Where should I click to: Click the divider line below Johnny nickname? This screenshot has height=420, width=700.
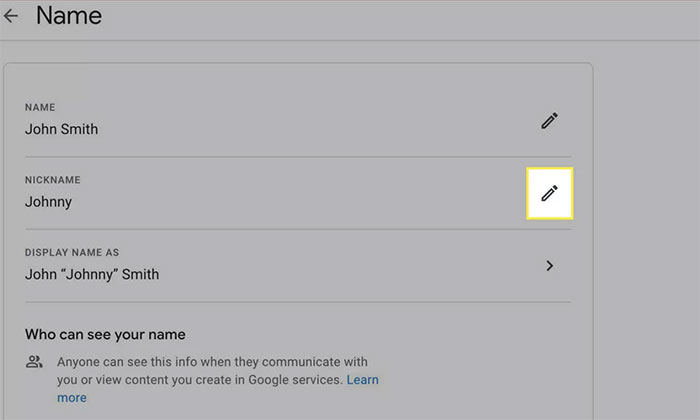[298, 229]
